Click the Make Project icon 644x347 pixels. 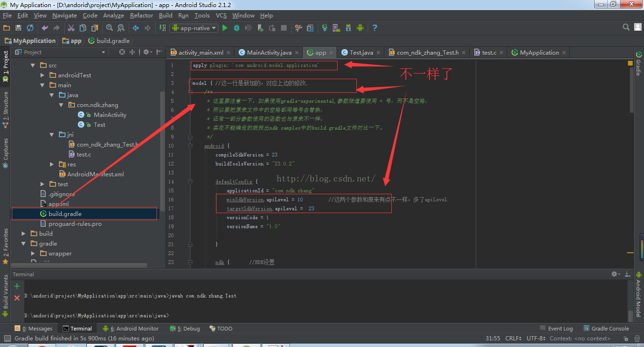click(162, 28)
